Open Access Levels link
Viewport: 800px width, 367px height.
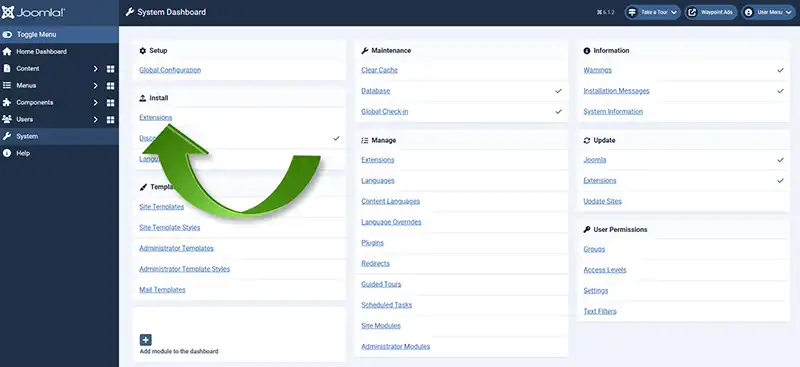[605, 270]
